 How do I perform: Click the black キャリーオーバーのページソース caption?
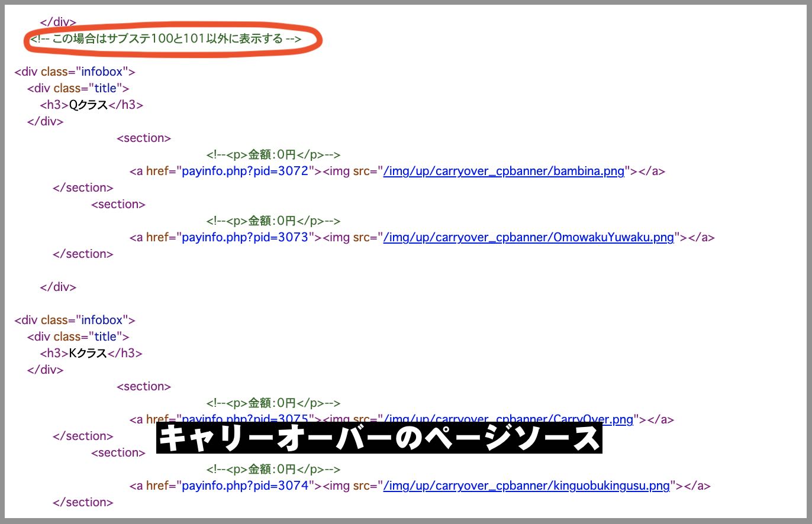point(379,438)
